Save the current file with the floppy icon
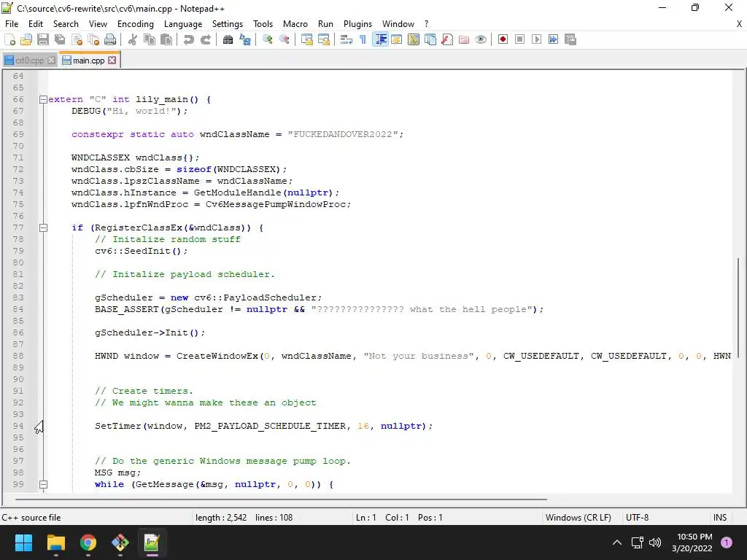This screenshot has width=747, height=560. [43, 39]
